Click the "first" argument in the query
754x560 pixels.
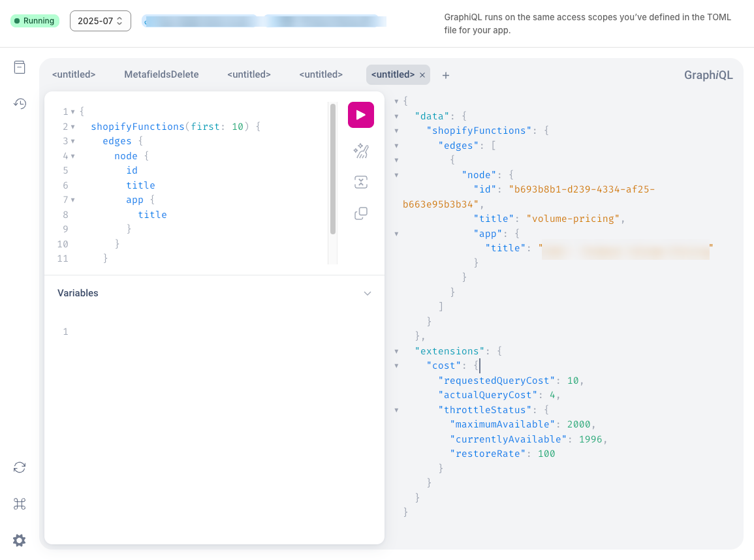[206, 127]
